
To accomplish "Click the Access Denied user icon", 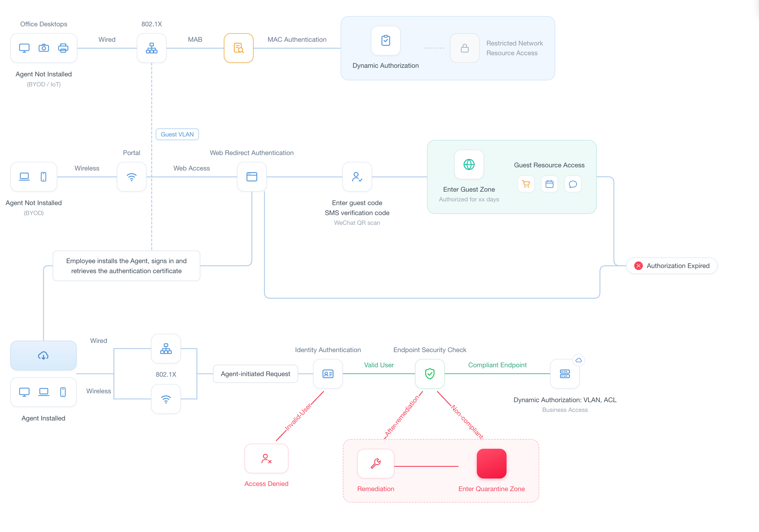I will tap(266, 458).
